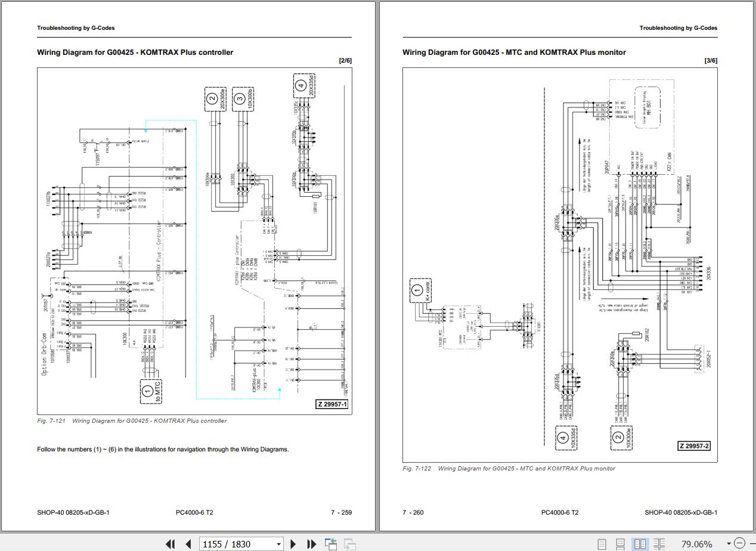Click the 10X335d connector marker
This screenshot has width=756, height=551.
(566, 438)
